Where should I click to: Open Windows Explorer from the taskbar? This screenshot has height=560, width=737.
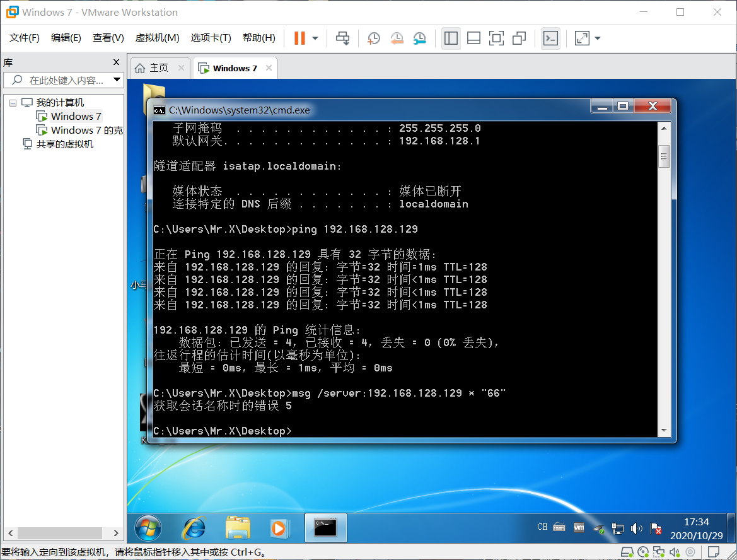click(237, 528)
